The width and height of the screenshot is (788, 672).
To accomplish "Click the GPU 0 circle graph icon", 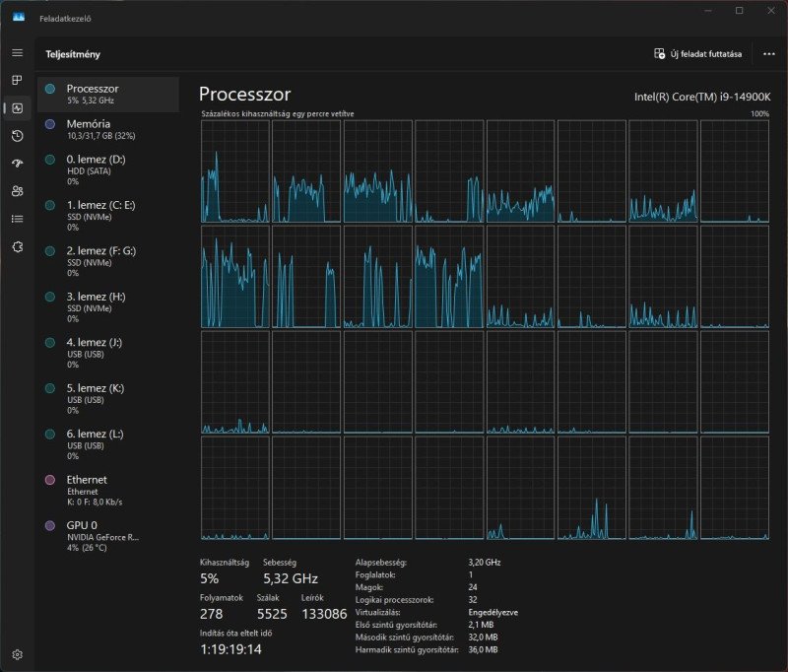I will 50,526.
